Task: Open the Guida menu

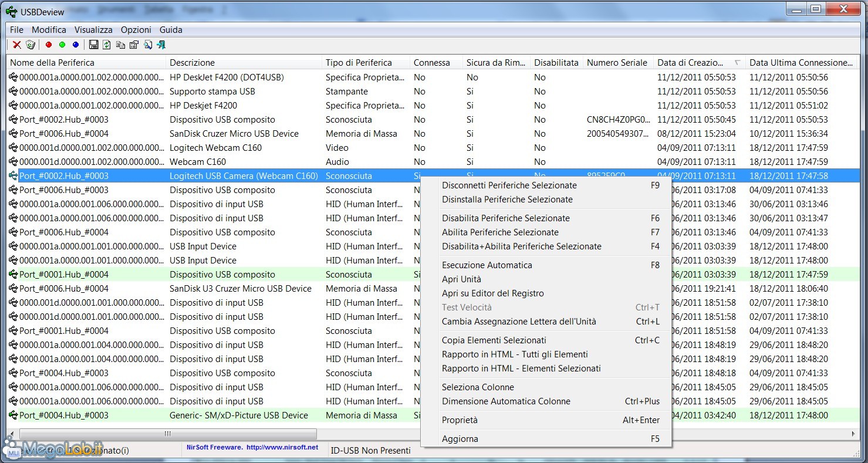Action: pos(171,29)
